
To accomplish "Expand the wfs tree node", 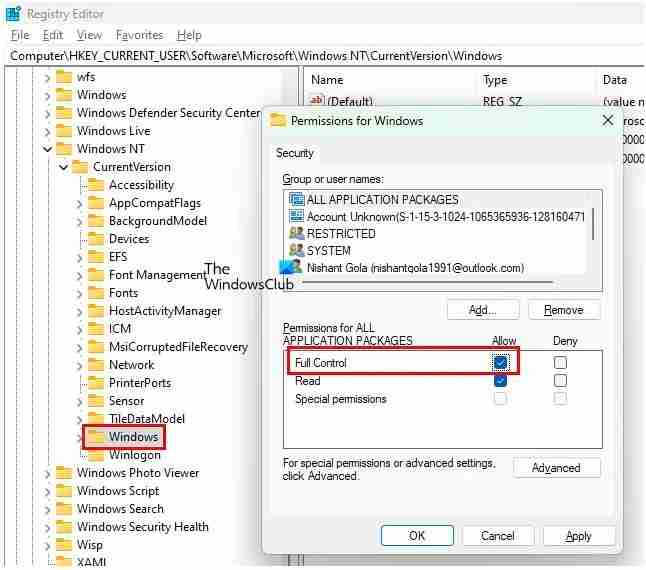I will [47, 77].
